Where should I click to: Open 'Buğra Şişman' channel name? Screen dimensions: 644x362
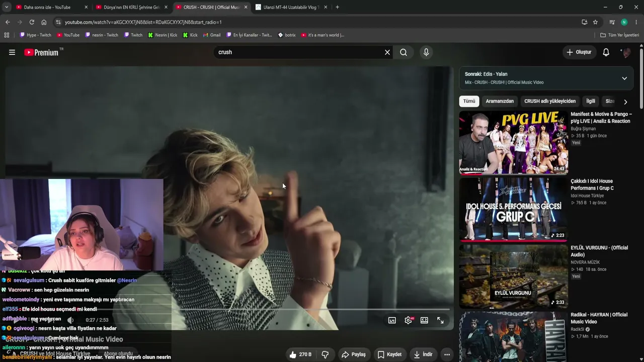[583, 129]
